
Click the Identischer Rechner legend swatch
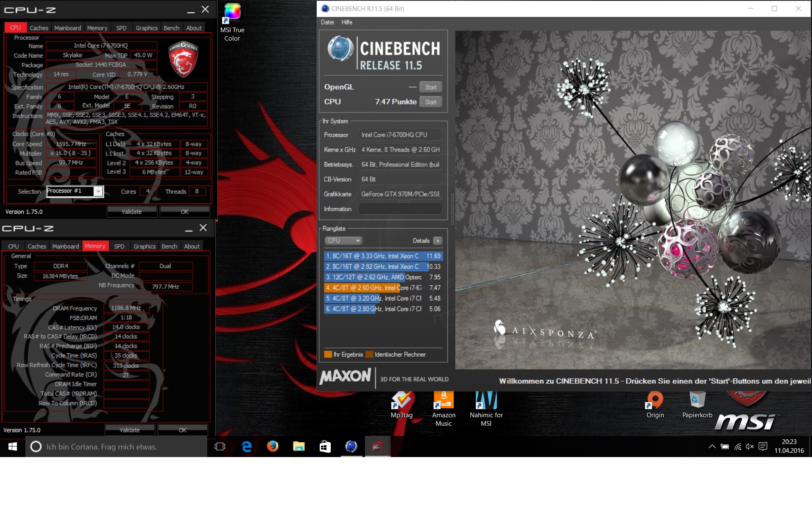[369, 355]
